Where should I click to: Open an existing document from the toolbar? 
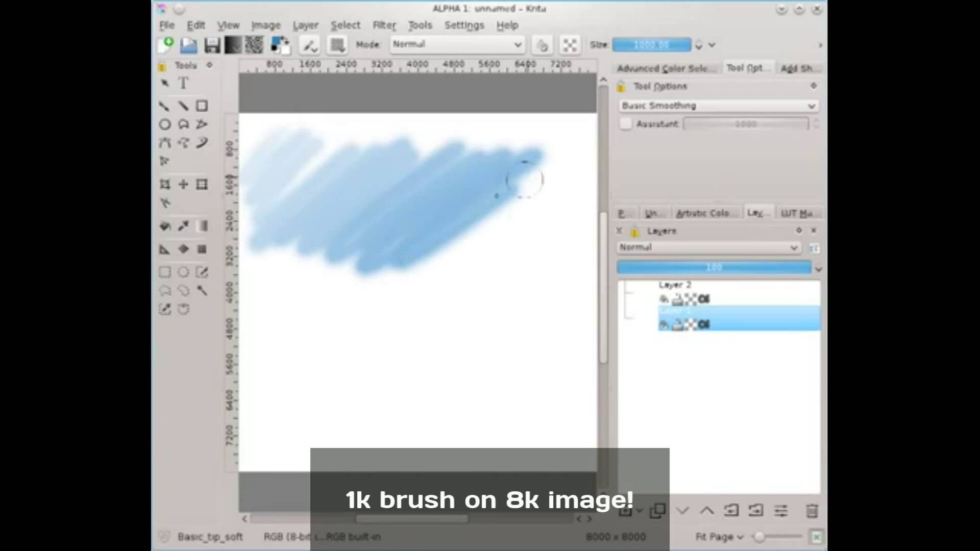click(188, 45)
